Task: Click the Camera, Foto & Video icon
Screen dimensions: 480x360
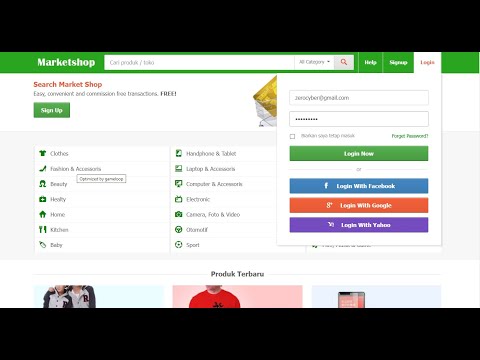Action: 179,214
